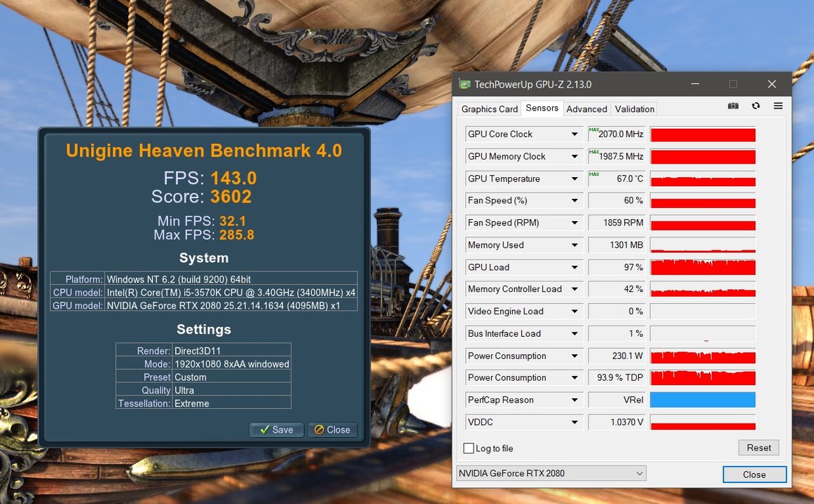Viewport: 814px width, 504px height.
Task: Open the GPU Memory Clock dropdown
Action: point(574,157)
